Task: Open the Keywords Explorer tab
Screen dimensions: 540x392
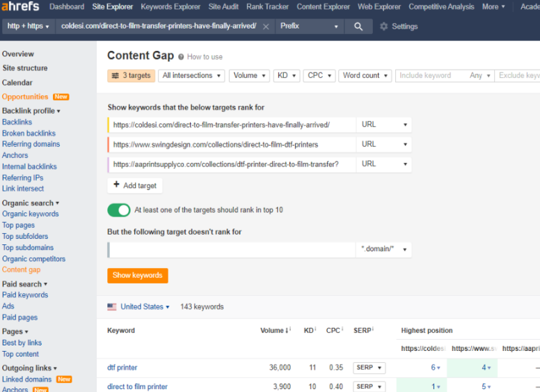Action: (x=170, y=7)
